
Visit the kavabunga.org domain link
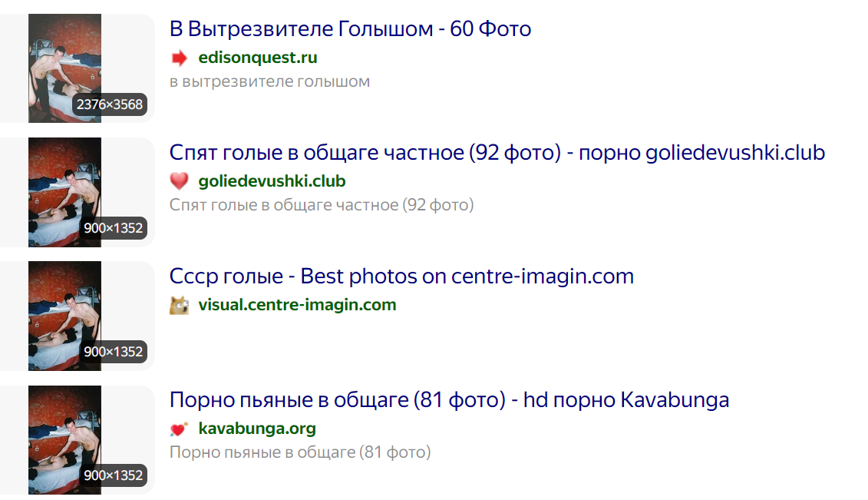(257, 429)
